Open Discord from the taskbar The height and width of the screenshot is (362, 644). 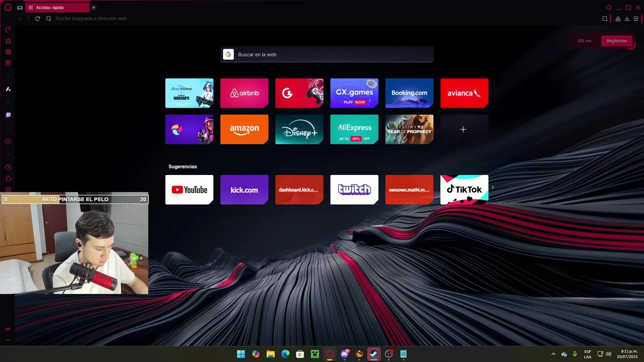(344, 354)
